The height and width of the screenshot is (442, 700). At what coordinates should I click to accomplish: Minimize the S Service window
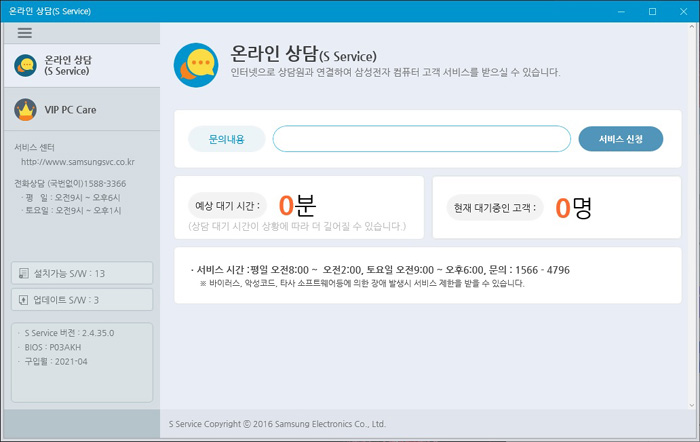pos(621,12)
